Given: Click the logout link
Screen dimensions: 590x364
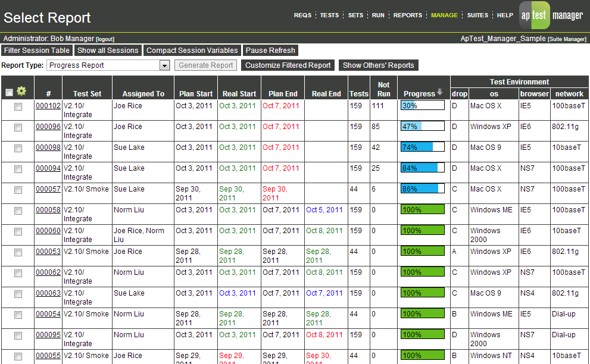Looking at the screenshot, I should 105,39.
